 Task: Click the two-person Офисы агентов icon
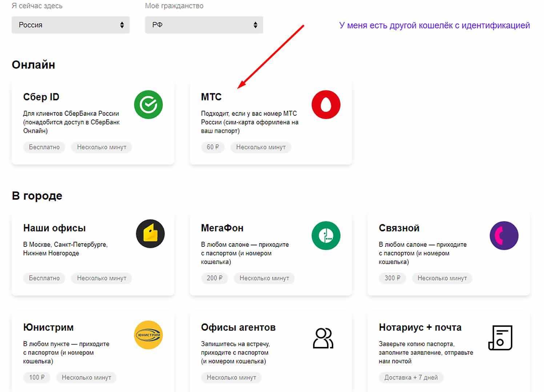323,338
